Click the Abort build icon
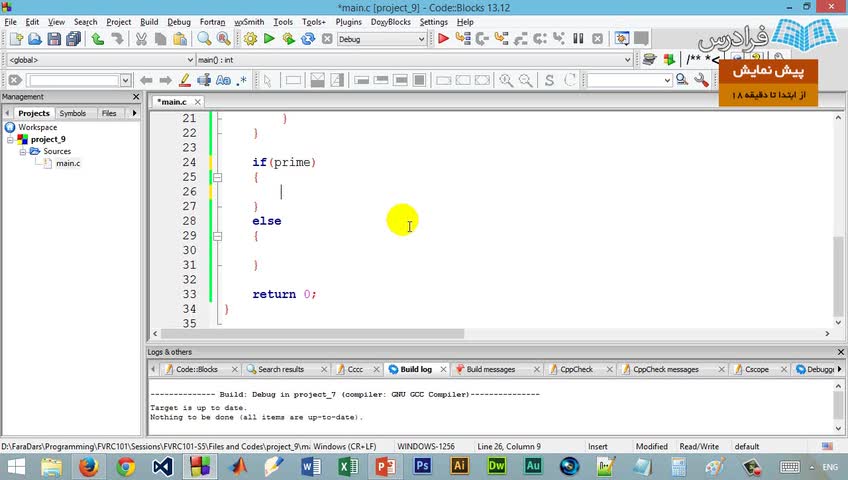This screenshot has height=480, width=848. click(x=327, y=39)
